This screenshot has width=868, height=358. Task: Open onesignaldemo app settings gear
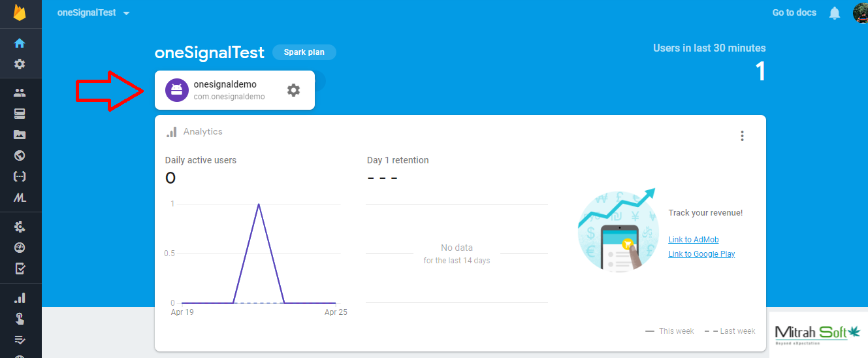(293, 90)
